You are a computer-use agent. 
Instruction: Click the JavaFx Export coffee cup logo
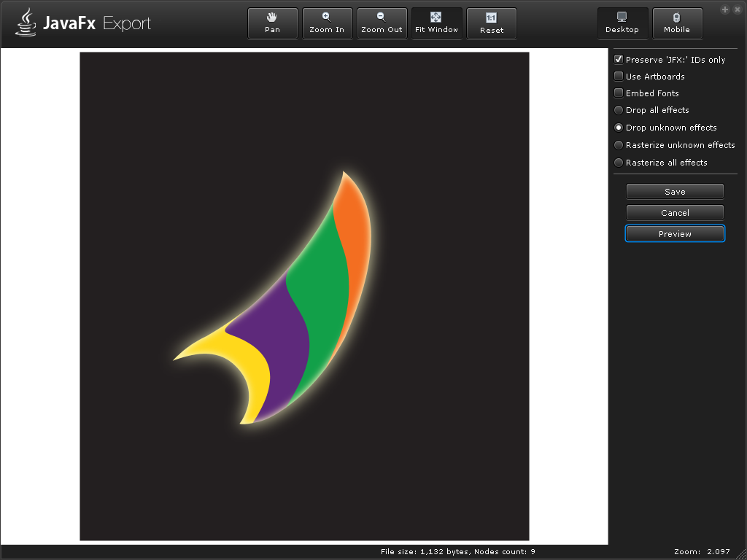click(x=26, y=23)
